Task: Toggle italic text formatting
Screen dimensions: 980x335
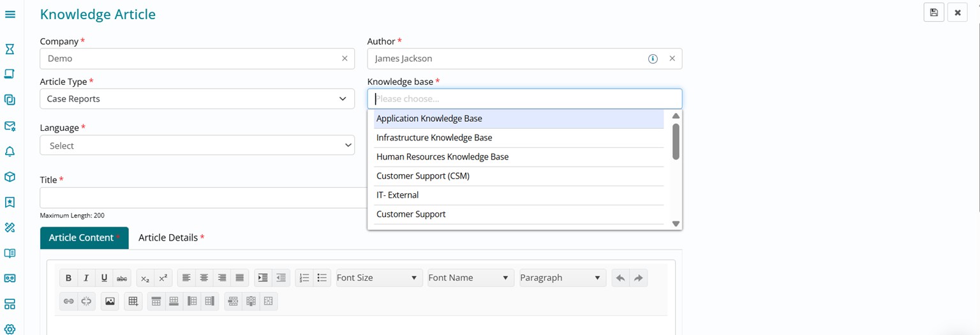Action: [86, 278]
